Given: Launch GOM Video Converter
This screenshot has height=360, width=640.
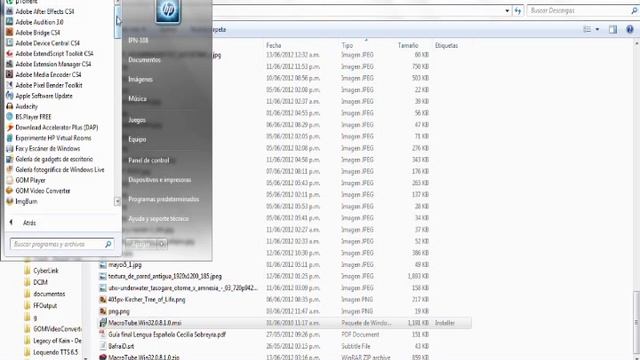Looking at the screenshot, I should point(38,191).
